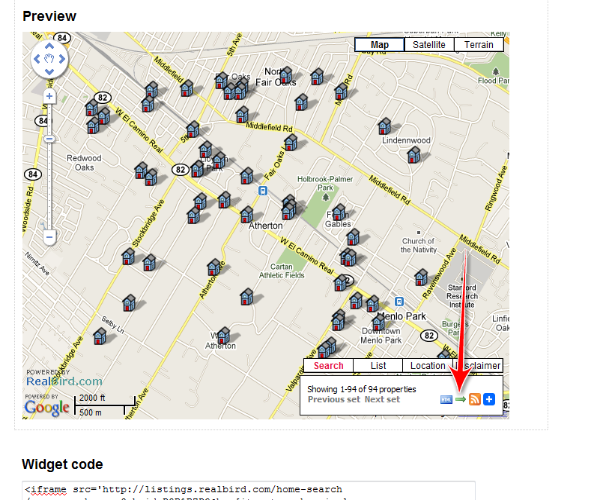The width and height of the screenshot is (600, 500).
Task: Pan the map right with the arrow
Action: [62, 60]
